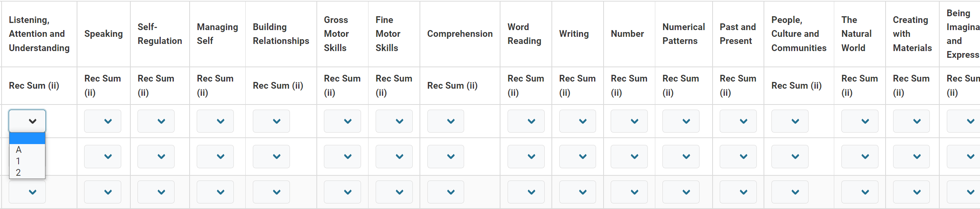Expand the second-row Self-Regulation dropdown
Image resolution: width=980 pixels, height=209 pixels.
[156, 156]
